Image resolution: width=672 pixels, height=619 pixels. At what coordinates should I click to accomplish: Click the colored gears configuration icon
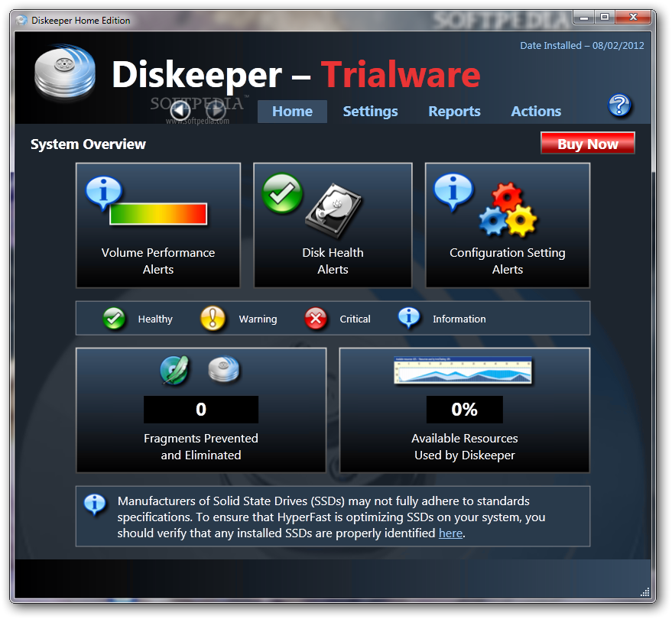[x=508, y=210]
